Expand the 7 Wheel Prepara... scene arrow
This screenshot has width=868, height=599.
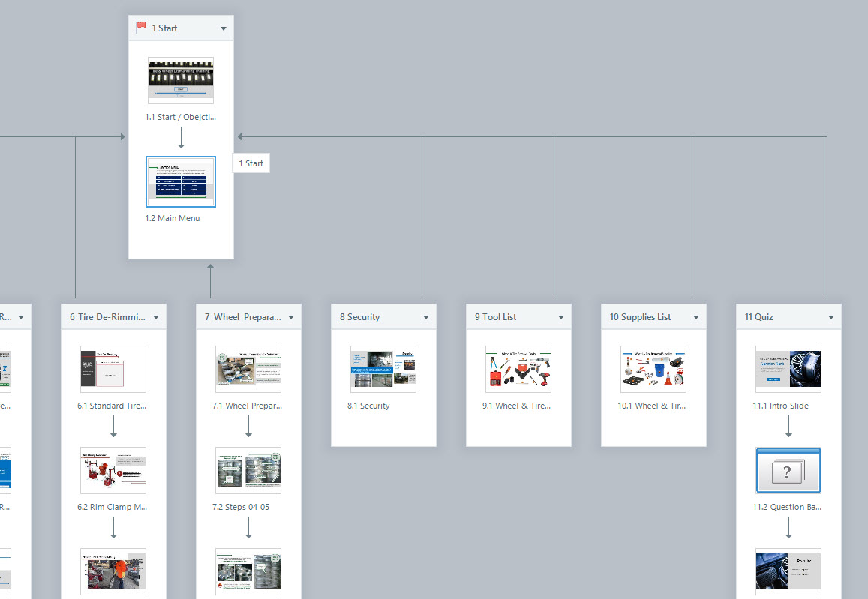[x=291, y=317]
